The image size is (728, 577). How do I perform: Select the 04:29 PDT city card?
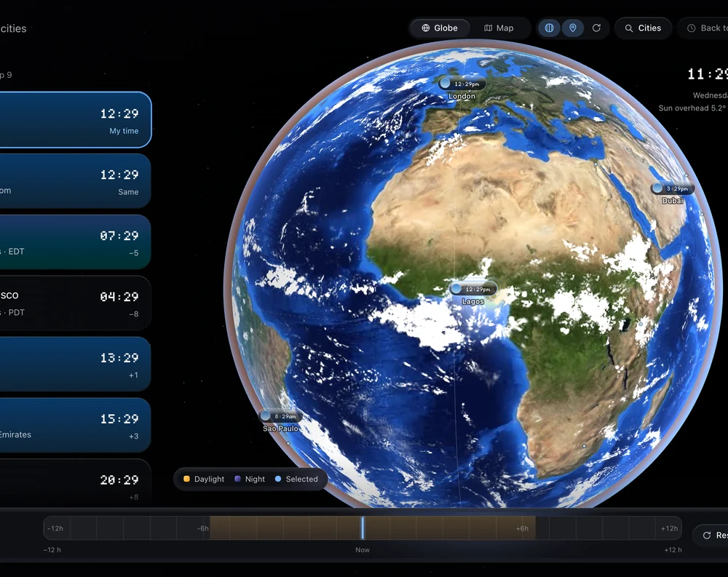[75, 303]
